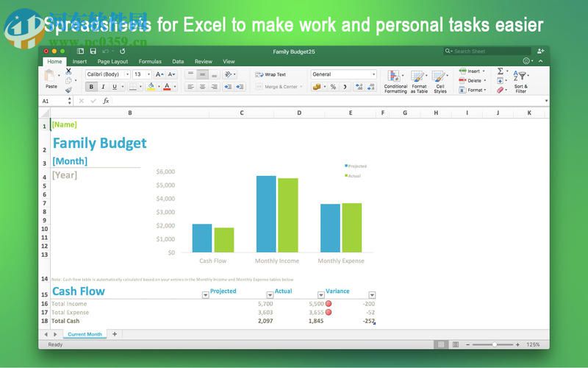
Task: Apply percent style
Action: click(333, 87)
